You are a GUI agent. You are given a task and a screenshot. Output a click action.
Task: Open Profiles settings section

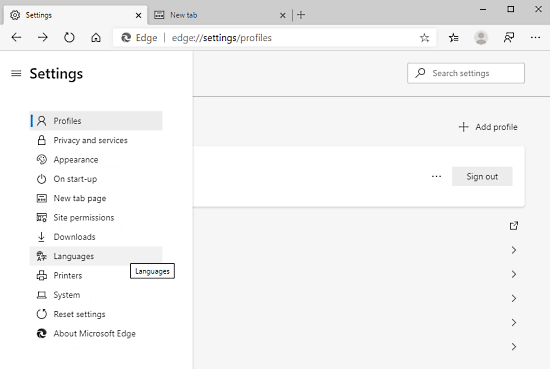[96, 121]
